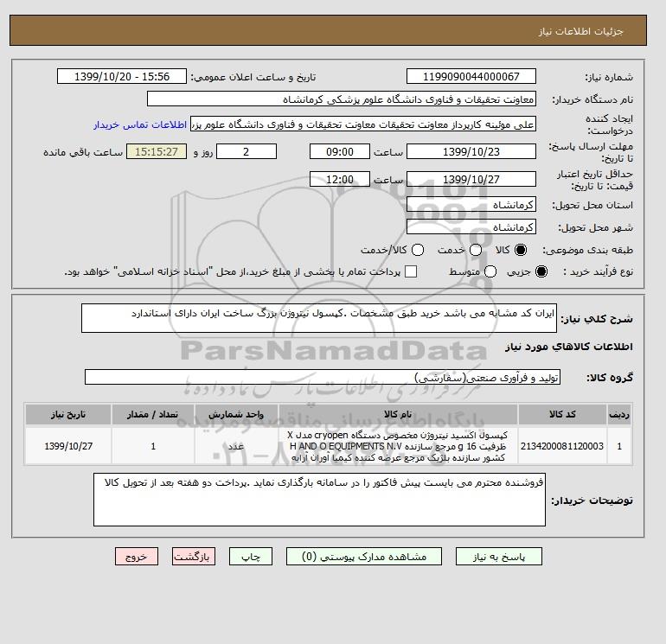This screenshot has width=666, height=644.
Task: Click پاسخ به نیاز button
Action: click(x=499, y=556)
